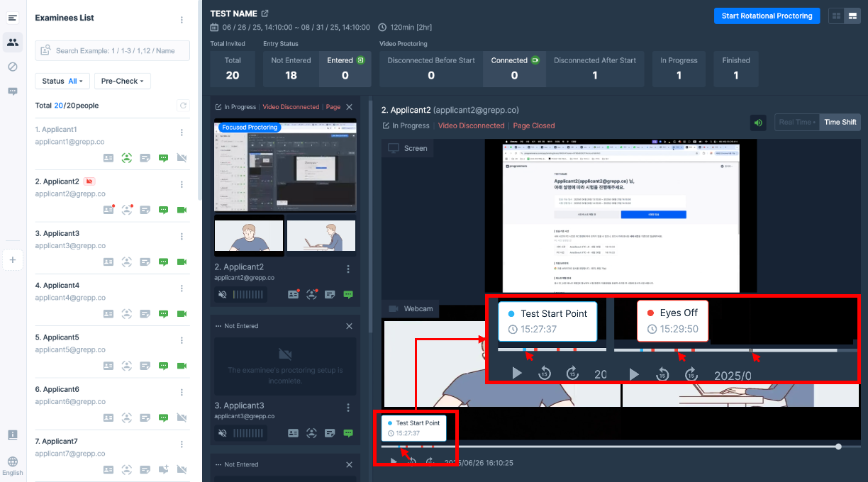Select the Applicant2 screen share thumbnail
Screen dimensions: 868x482
(x=285, y=165)
